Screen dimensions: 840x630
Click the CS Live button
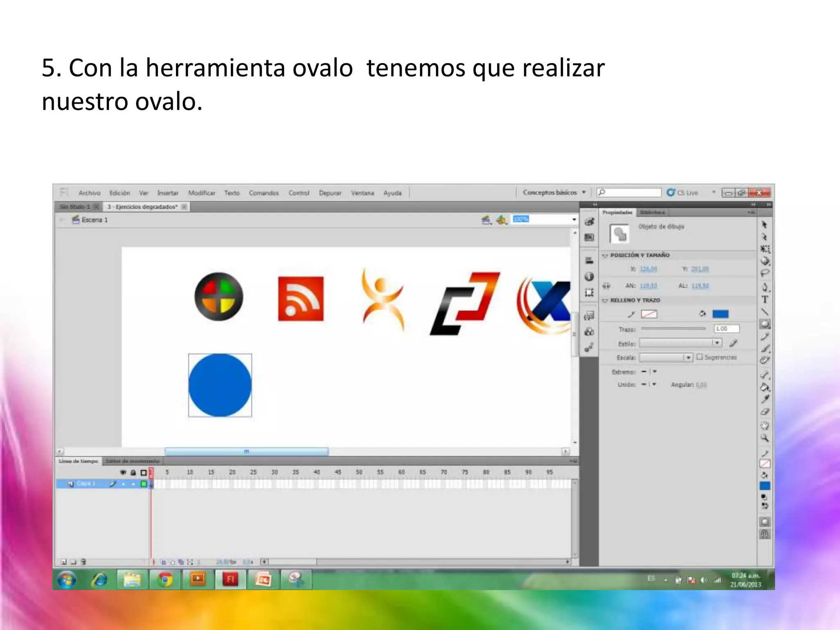pyautogui.click(x=682, y=192)
